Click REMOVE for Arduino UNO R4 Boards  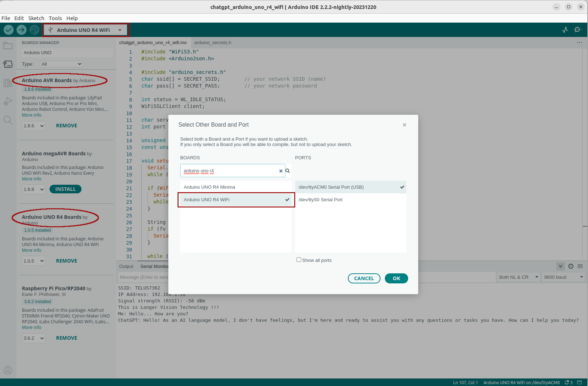coord(66,261)
